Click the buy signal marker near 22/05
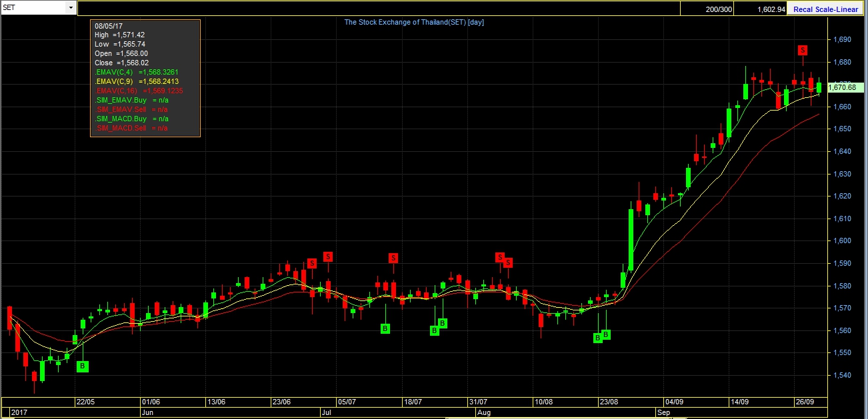The image size is (868, 419). click(83, 366)
